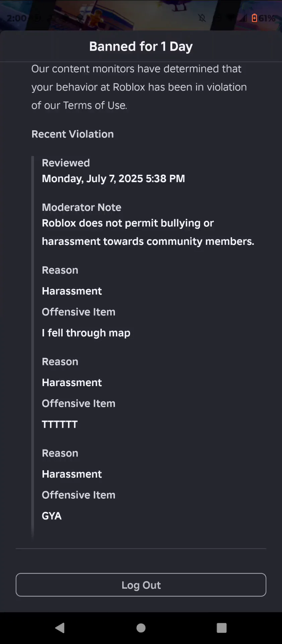Viewport: 282px width, 644px height.
Task: Tap the Moderator Note label
Action: pos(81,207)
